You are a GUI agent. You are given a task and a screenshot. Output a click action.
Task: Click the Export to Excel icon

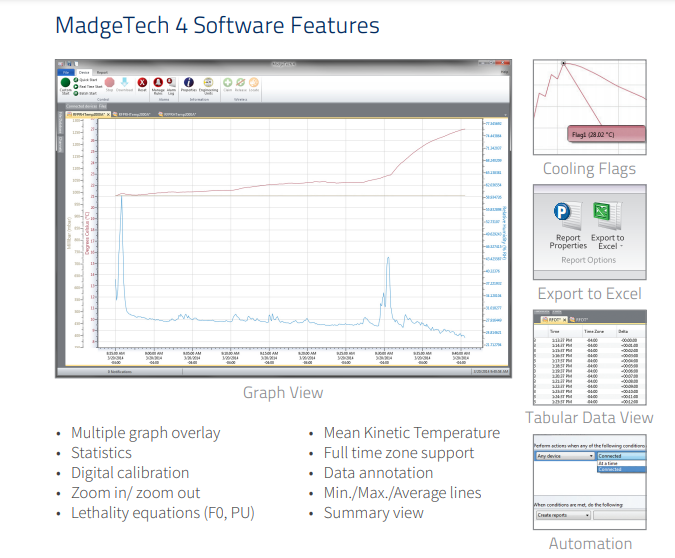pyautogui.click(x=607, y=215)
